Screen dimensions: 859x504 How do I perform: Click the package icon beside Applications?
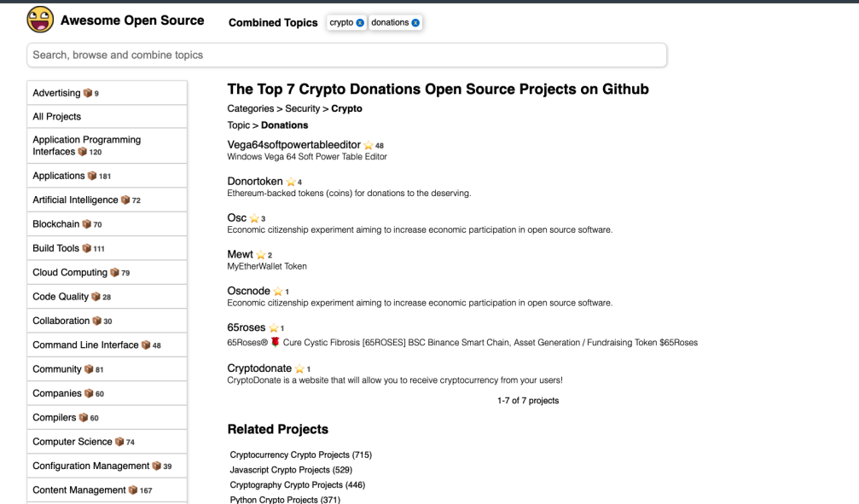[x=91, y=176]
